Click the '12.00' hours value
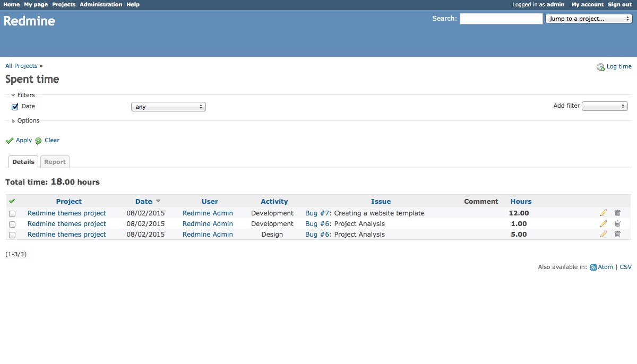 [x=519, y=213]
